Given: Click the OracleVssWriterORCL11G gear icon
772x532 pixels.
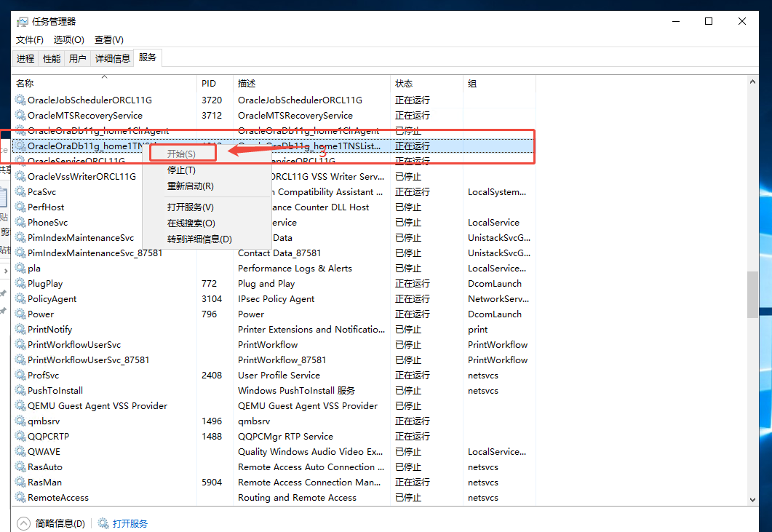Looking at the screenshot, I should coord(20,176).
